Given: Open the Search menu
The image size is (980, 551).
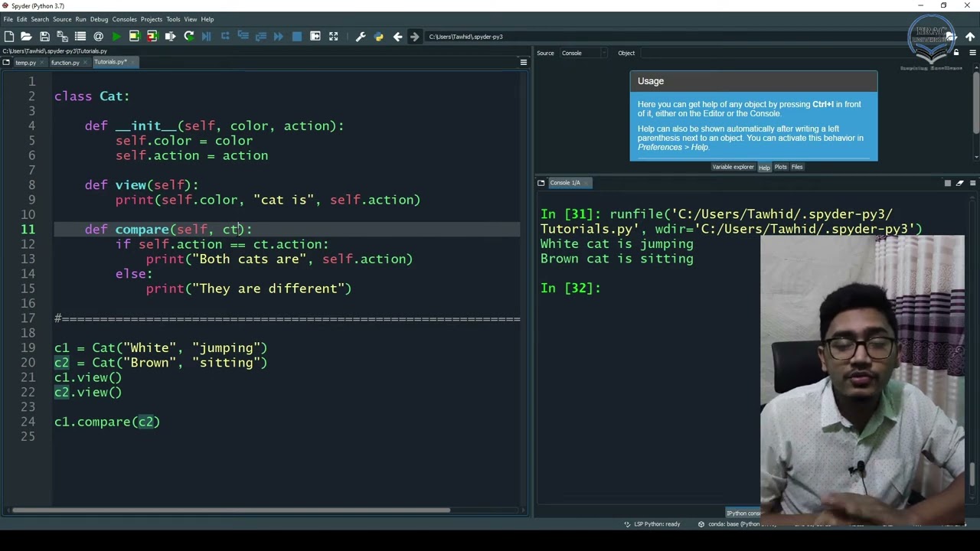Looking at the screenshot, I should pyautogui.click(x=40, y=19).
